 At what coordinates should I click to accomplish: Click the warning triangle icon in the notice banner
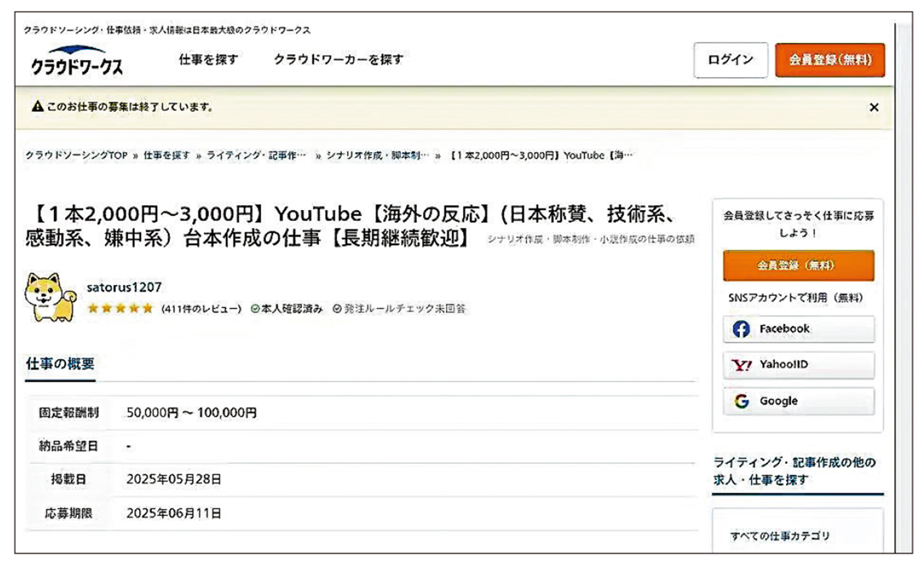[36, 106]
